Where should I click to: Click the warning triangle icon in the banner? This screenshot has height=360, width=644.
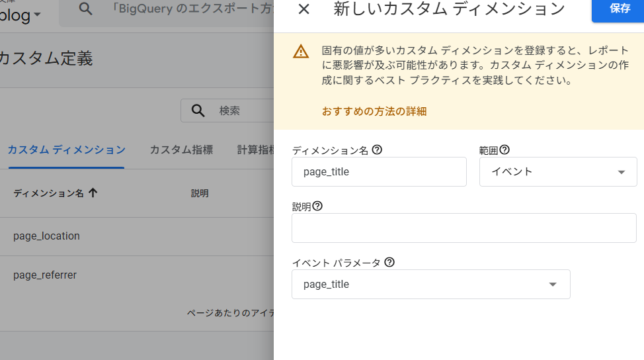click(302, 52)
